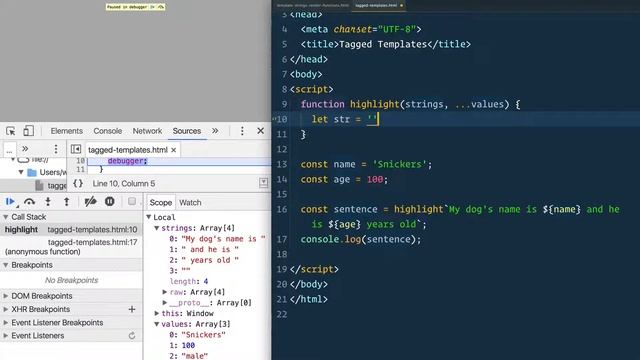Click line 9 function highlight declaration

point(410,104)
